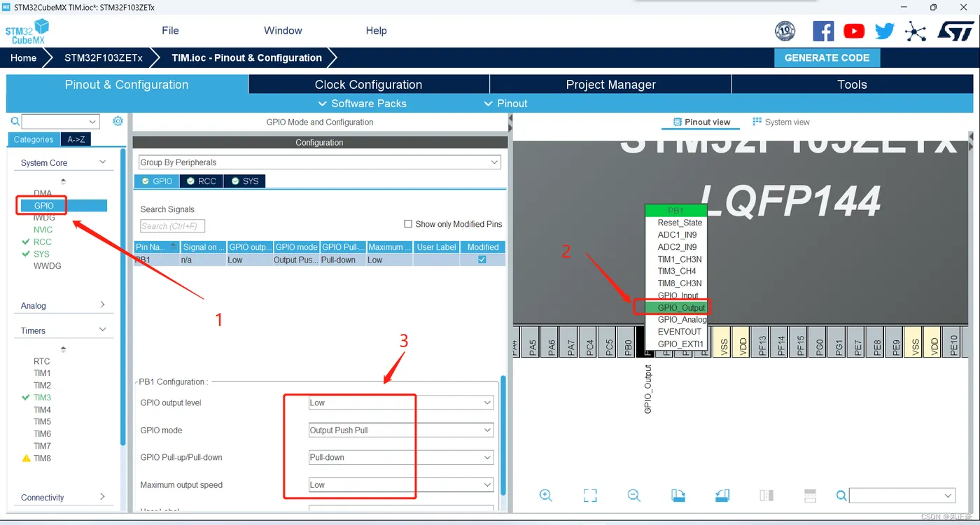Screen dimensions: 980x525
Task: Toggle the Modified checkbox for PB1
Action: pyautogui.click(x=482, y=259)
